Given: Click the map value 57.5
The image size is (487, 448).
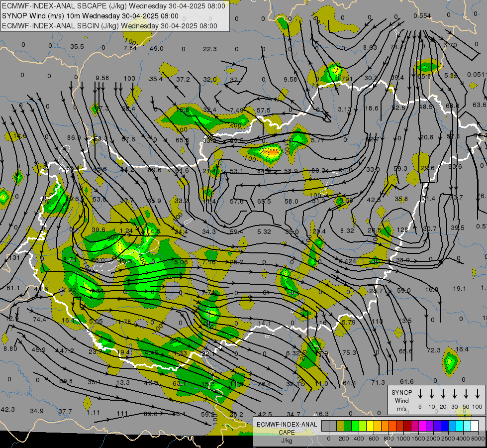Looking at the screenshot, I should pos(264,111).
